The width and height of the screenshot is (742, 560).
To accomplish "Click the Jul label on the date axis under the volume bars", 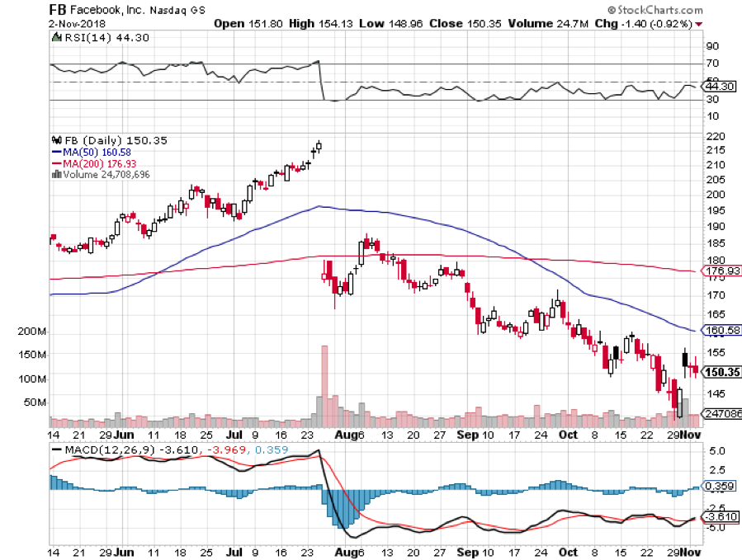I will coord(234,435).
